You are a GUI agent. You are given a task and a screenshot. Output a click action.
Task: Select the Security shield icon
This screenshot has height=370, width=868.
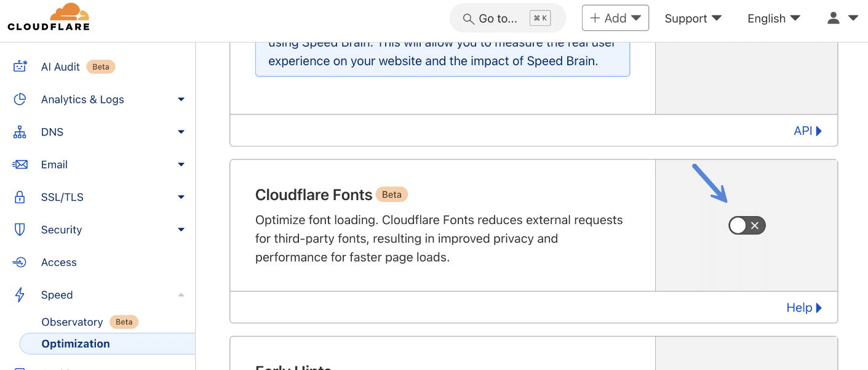[20, 229]
